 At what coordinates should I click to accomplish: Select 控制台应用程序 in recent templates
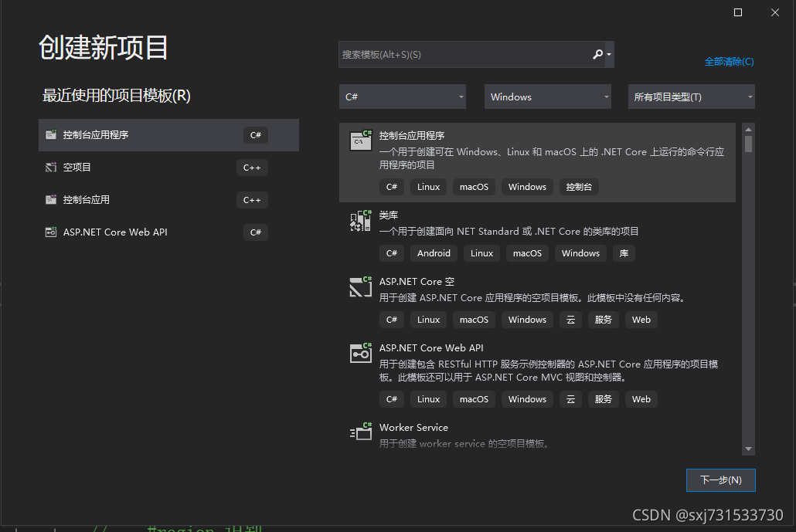coord(168,135)
